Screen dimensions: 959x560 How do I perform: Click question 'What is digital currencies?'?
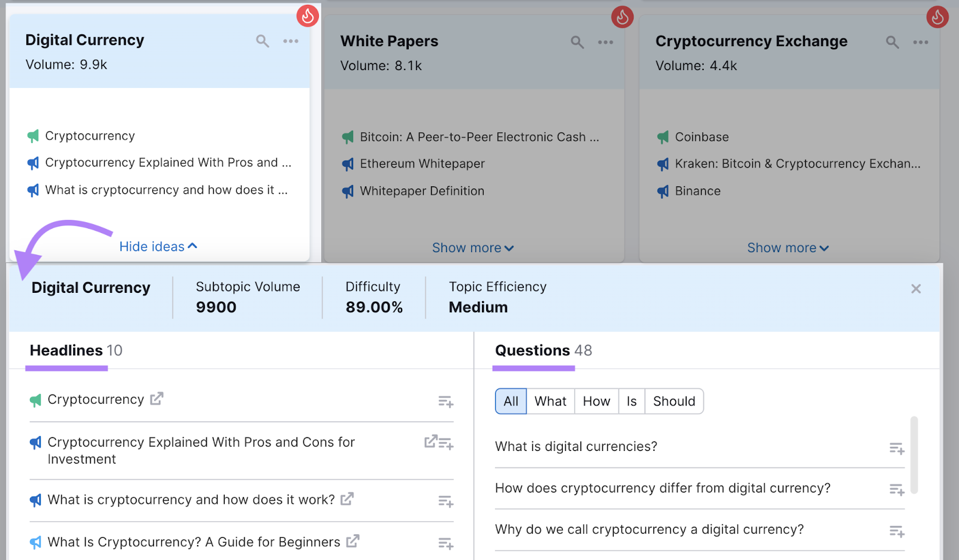(576, 447)
